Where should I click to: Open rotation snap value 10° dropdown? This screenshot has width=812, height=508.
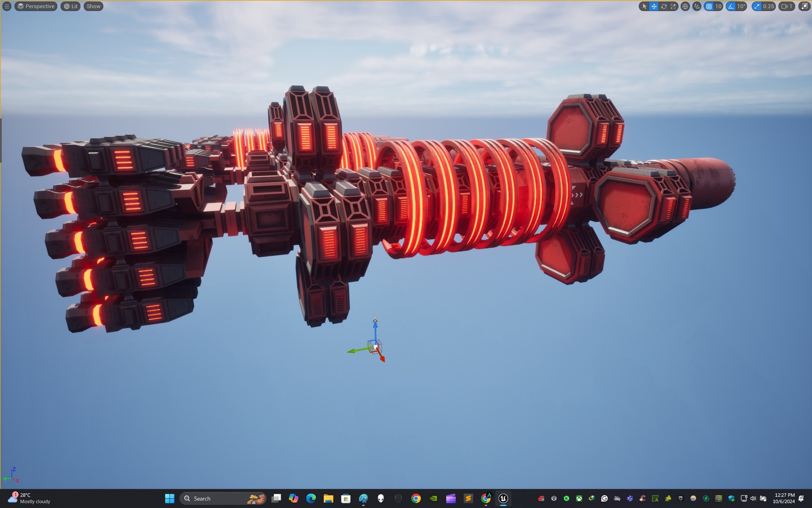(x=742, y=6)
